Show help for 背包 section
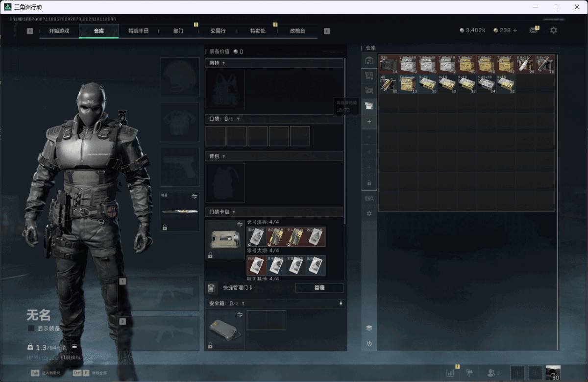Screen dimensions: 588x382 click(x=223, y=156)
